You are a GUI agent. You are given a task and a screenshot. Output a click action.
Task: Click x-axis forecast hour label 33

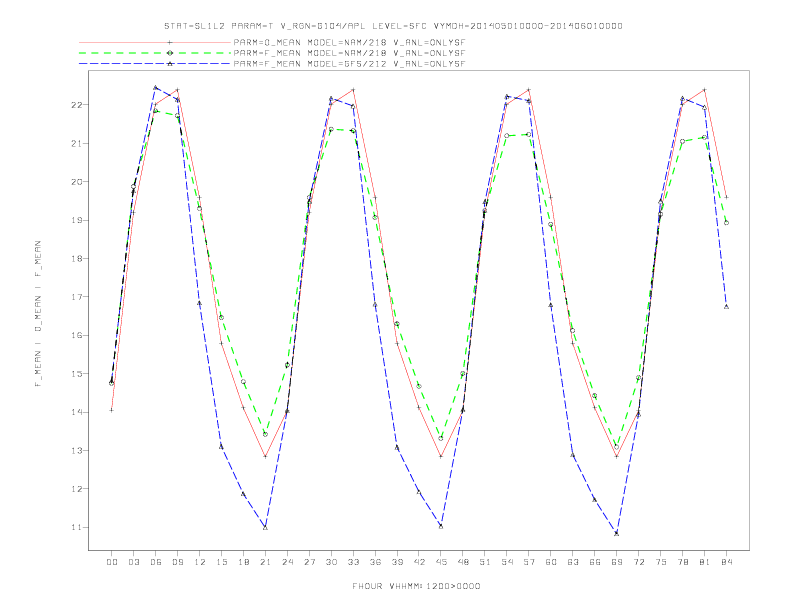coord(353,562)
